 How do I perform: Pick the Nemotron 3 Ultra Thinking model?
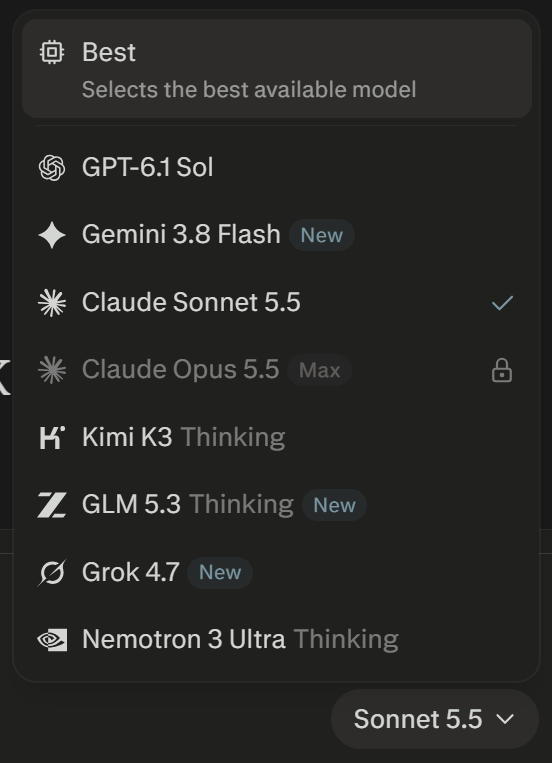[276, 640]
